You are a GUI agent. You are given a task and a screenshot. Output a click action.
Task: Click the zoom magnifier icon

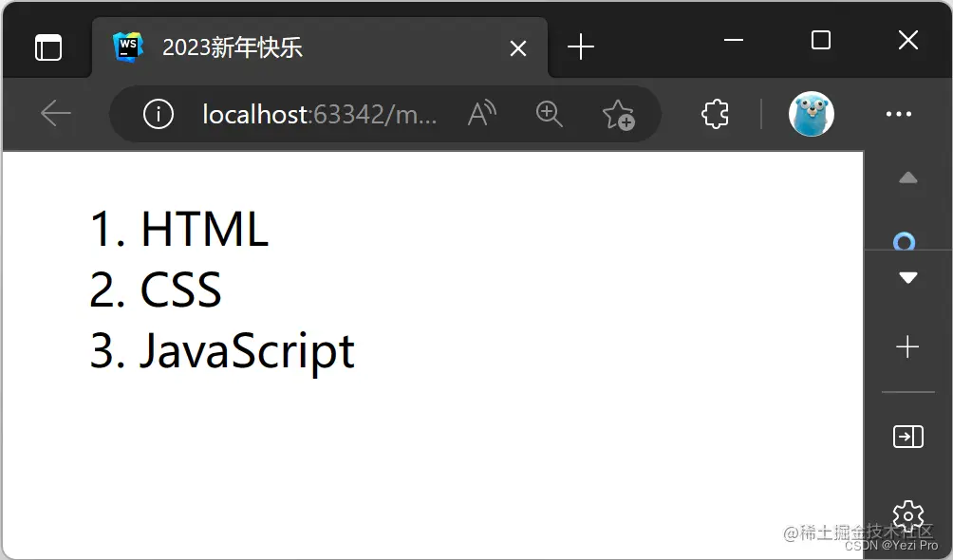pyautogui.click(x=549, y=114)
